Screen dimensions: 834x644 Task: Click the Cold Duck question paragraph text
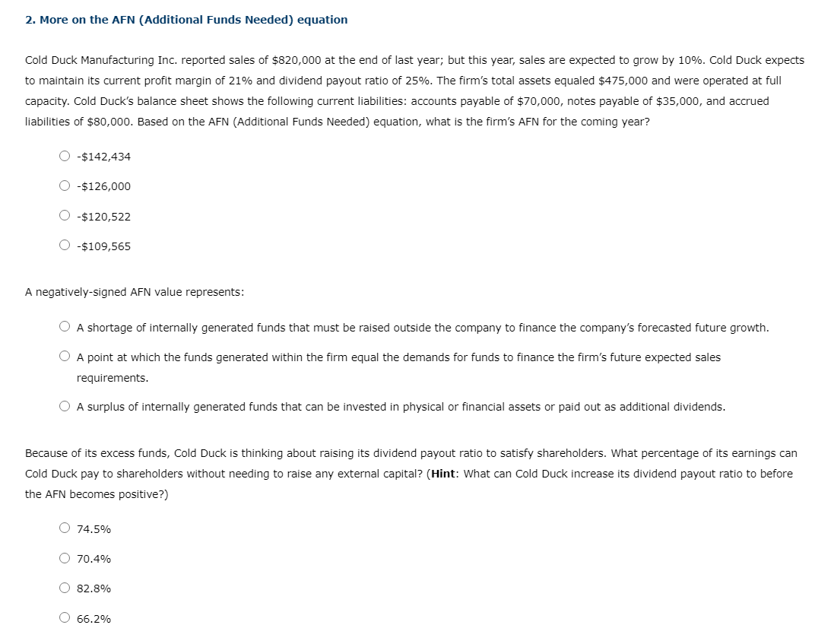tap(414, 90)
